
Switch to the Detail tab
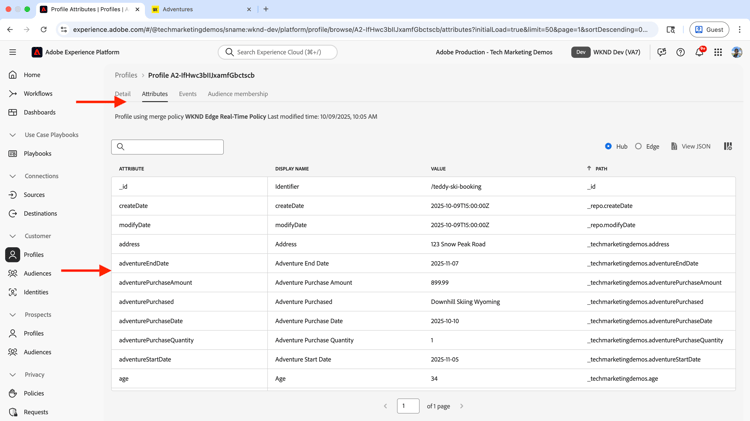point(122,94)
